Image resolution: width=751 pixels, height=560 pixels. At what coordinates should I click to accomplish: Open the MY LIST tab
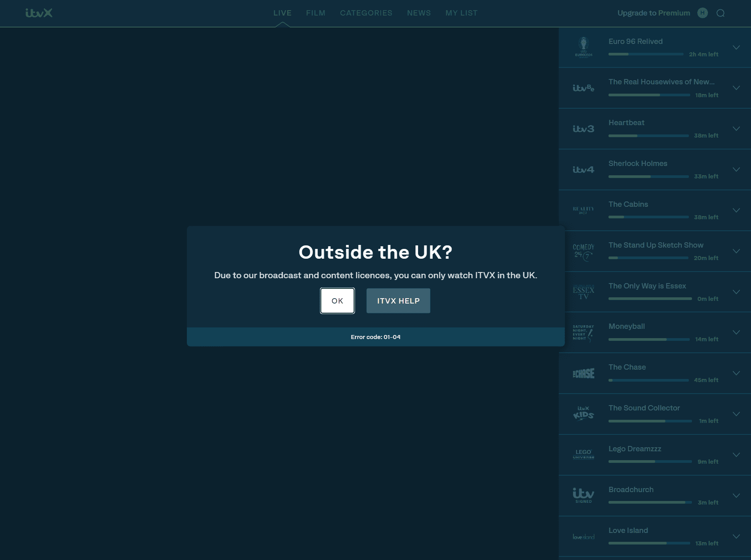[462, 13]
